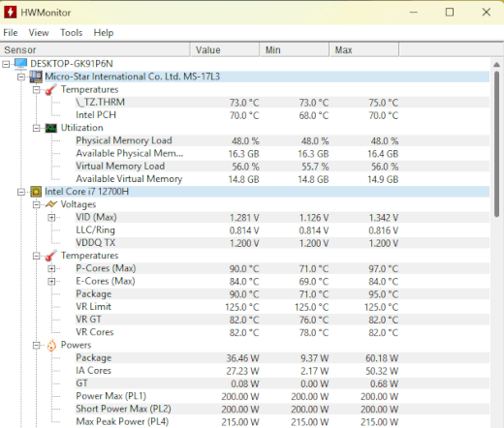
Task: Click the Max column header
Action: (364, 50)
